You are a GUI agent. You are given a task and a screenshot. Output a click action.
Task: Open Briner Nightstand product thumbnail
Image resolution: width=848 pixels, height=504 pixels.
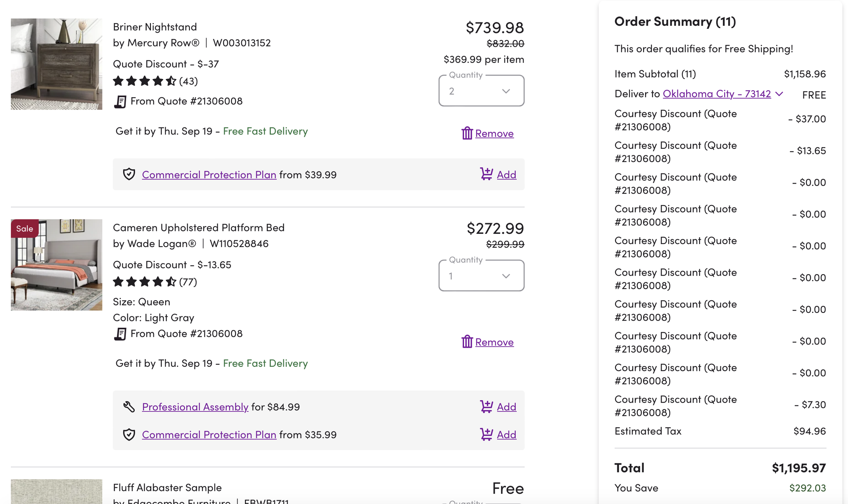click(x=56, y=64)
